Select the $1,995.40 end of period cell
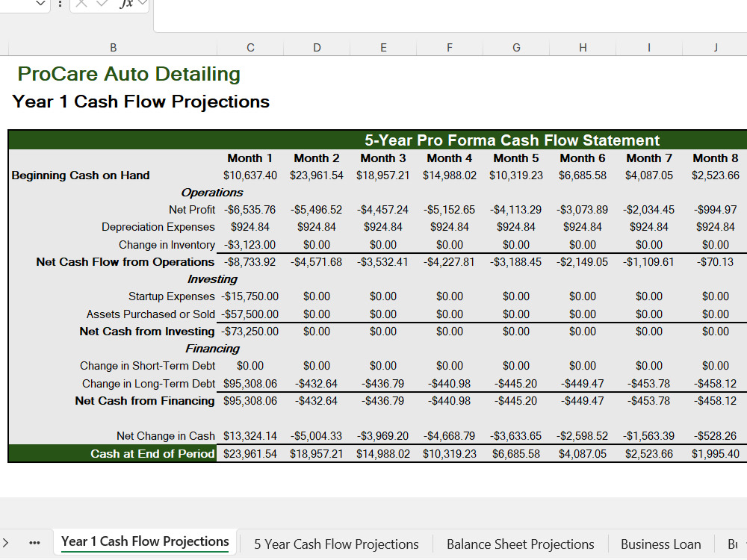This screenshot has width=747, height=560. pos(716,454)
